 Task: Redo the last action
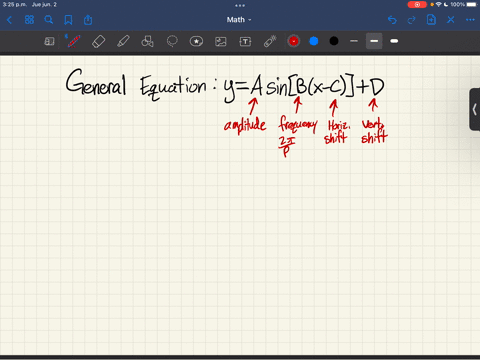[412, 20]
